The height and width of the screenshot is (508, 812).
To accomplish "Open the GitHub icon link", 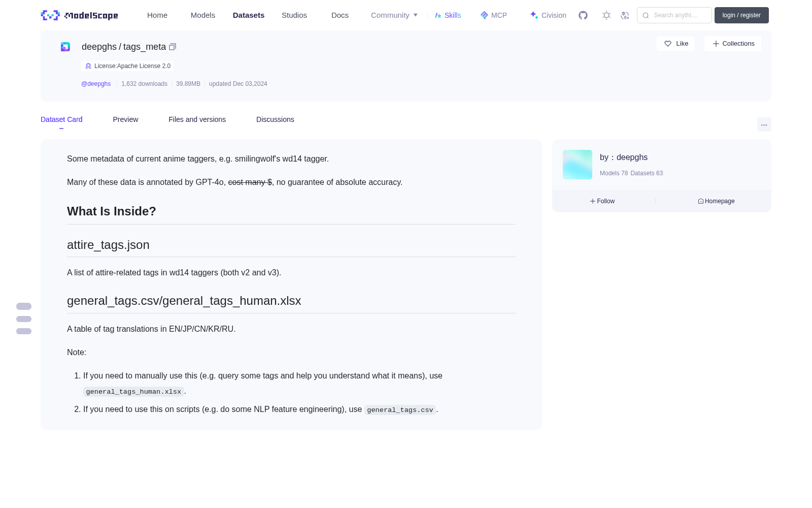I will (x=583, y=15).
